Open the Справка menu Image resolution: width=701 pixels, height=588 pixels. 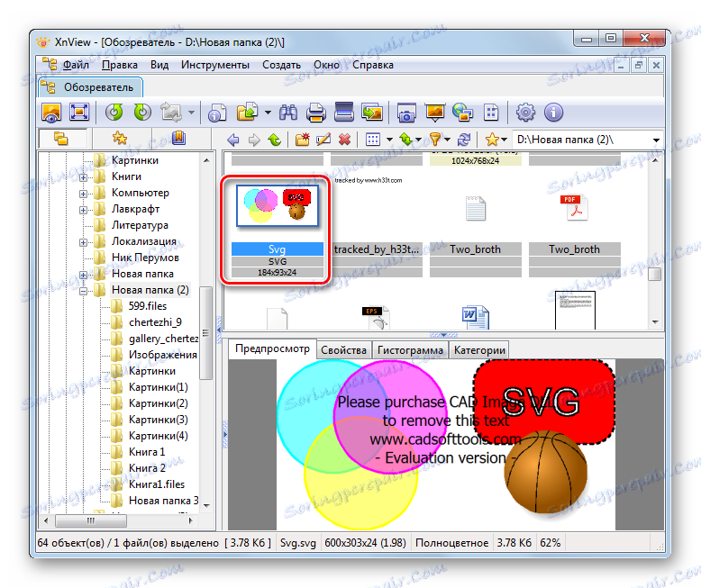coord(373,65)
